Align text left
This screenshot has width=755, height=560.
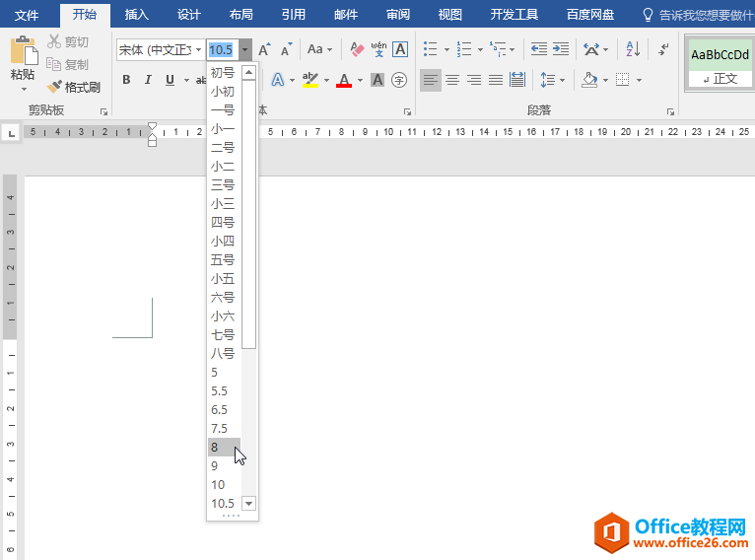point(431,80)
